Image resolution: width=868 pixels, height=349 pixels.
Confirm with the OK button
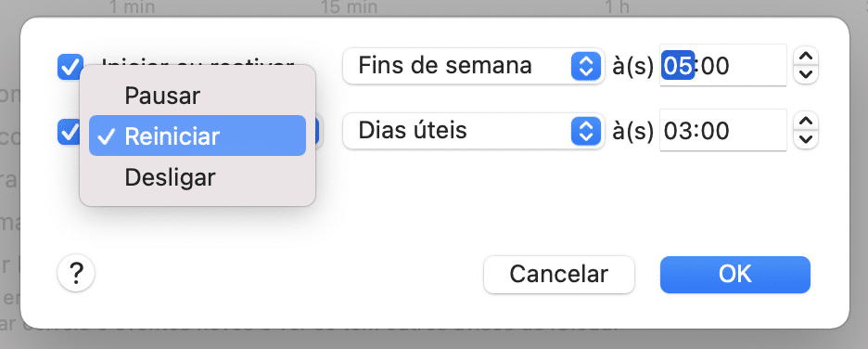tap(735, 274)
